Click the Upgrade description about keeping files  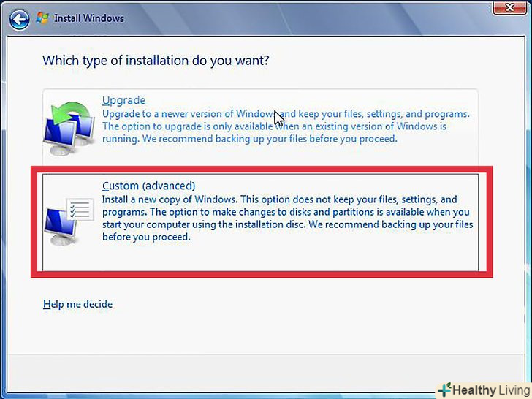(286, 126)
